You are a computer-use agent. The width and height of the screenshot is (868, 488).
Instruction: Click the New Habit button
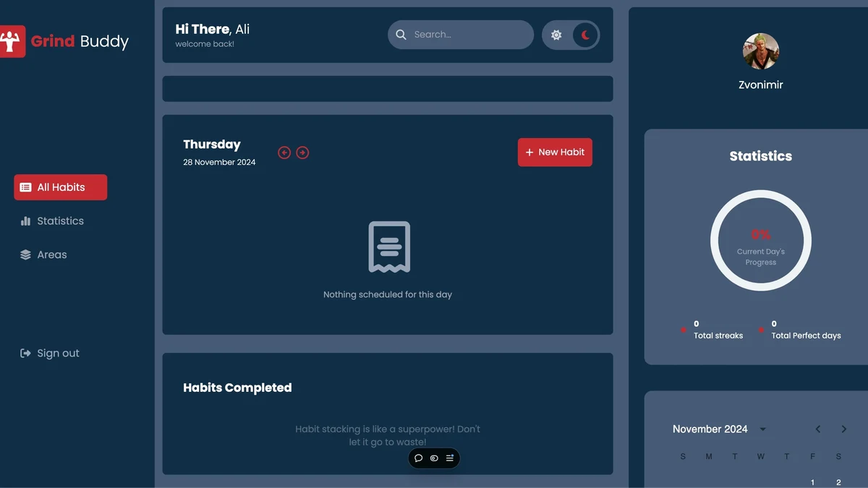point(555,153)
